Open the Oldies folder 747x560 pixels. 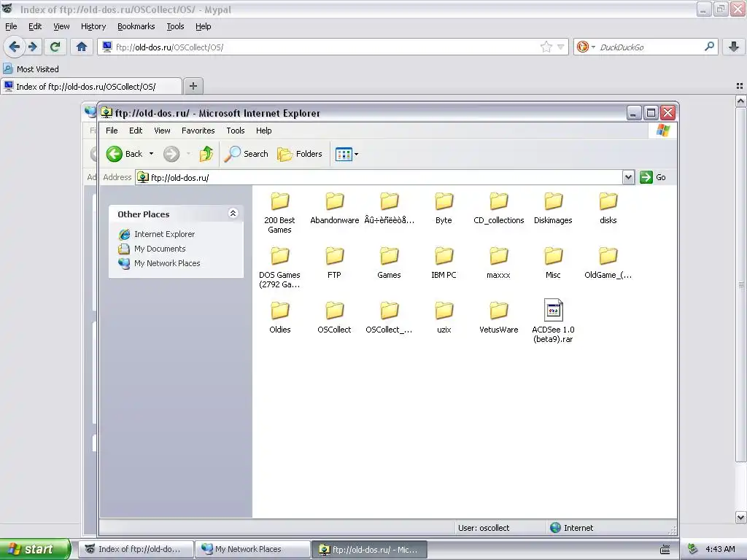tap(279, 317)
